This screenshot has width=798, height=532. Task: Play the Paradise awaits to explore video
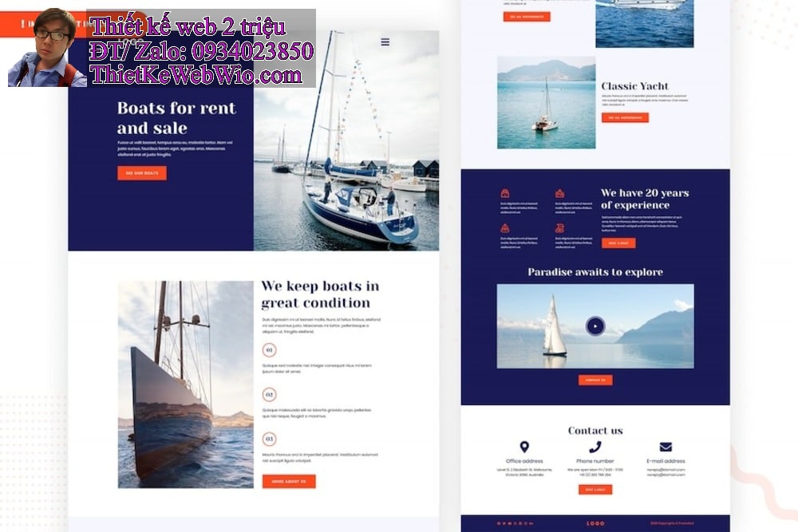coord(595,326)
